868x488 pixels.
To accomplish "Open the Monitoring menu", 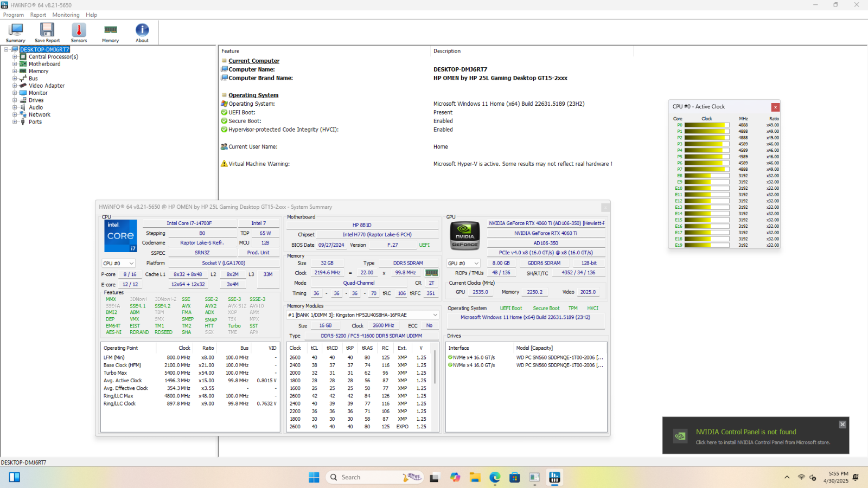I will pos(66,15).
